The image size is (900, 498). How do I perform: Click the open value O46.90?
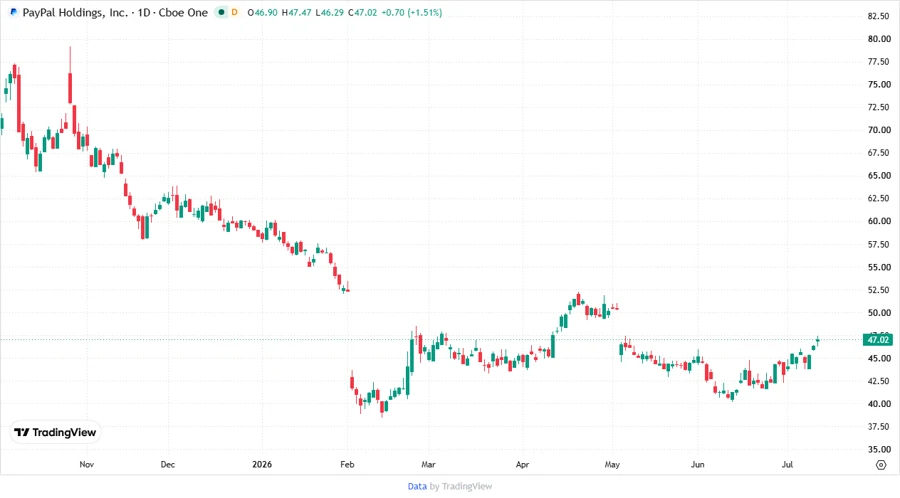coord(262,12)
